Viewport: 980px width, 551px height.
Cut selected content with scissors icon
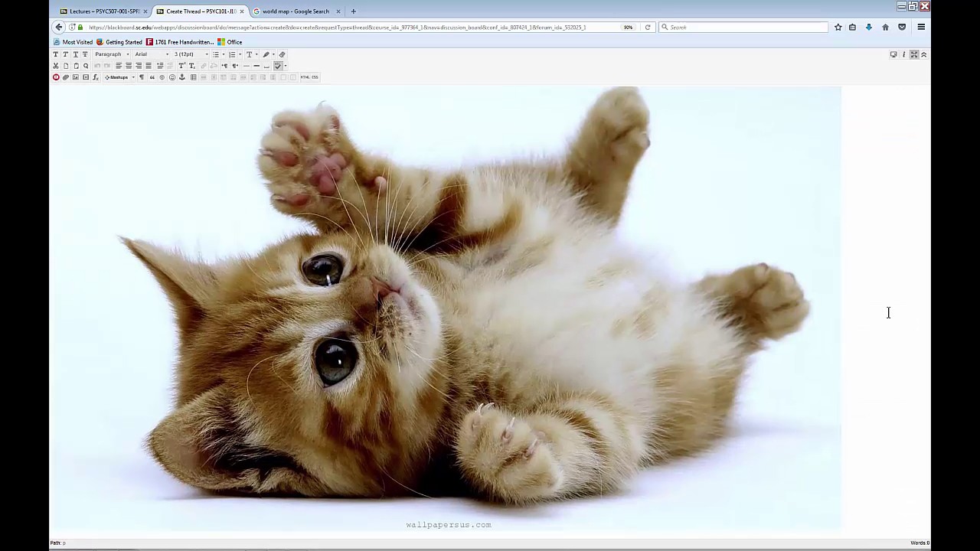(x=55, y=66)
